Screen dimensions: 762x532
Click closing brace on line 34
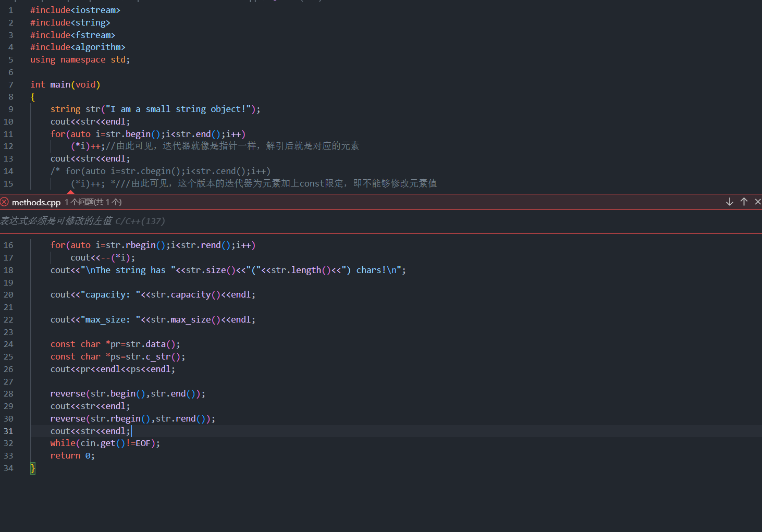click(x=33, y=468)
